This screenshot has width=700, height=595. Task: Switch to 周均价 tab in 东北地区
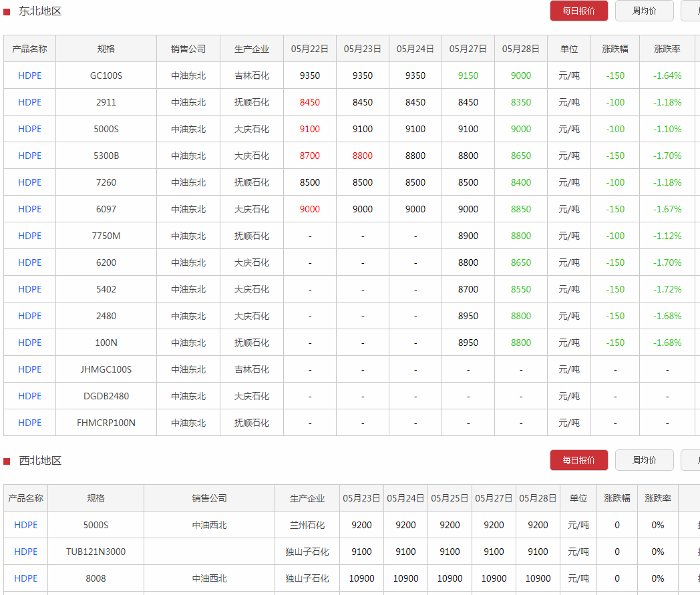[644, 11]
